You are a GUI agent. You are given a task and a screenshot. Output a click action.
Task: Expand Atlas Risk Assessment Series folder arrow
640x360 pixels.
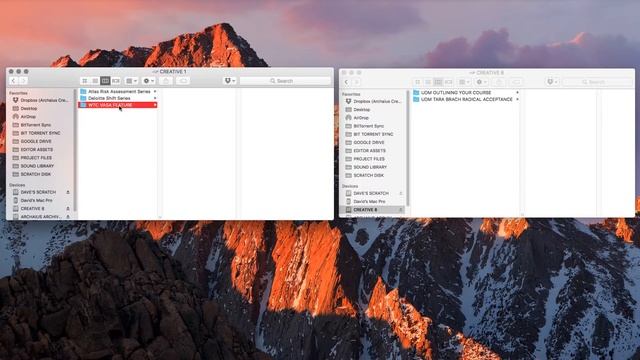155,91
